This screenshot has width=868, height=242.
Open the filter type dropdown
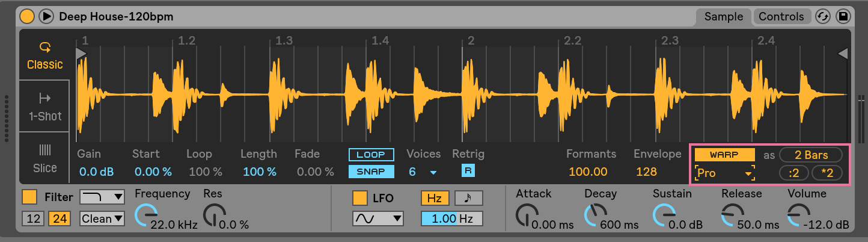[102, 197]
